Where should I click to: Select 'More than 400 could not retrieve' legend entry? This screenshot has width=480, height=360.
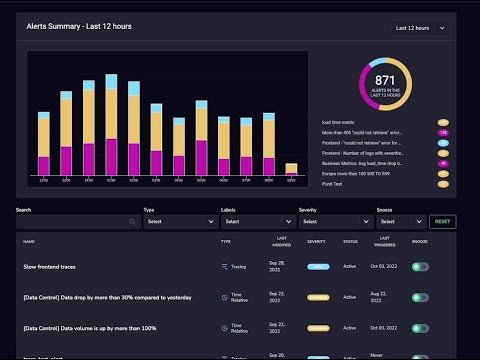coord(362,133)
